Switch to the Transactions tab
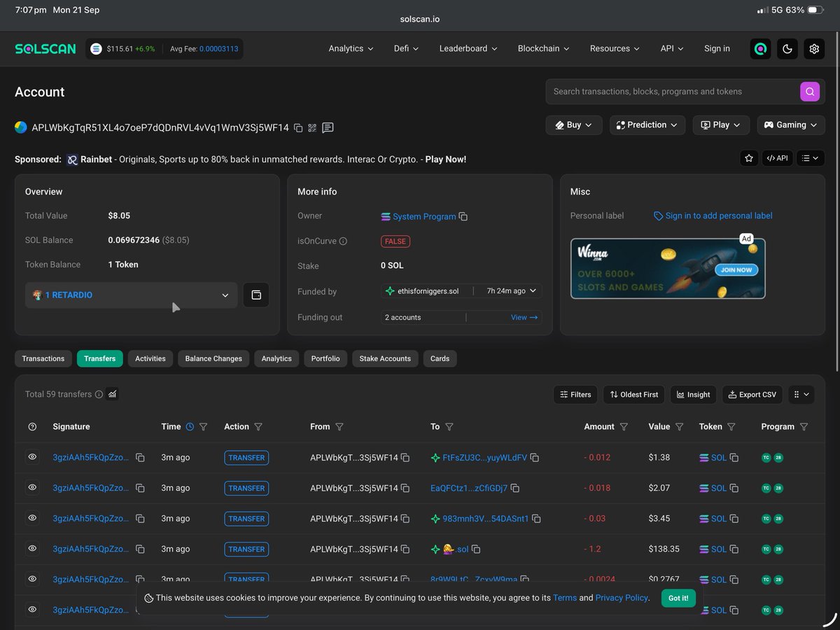Screen dimensions: 840x630 tap(43, 359)
